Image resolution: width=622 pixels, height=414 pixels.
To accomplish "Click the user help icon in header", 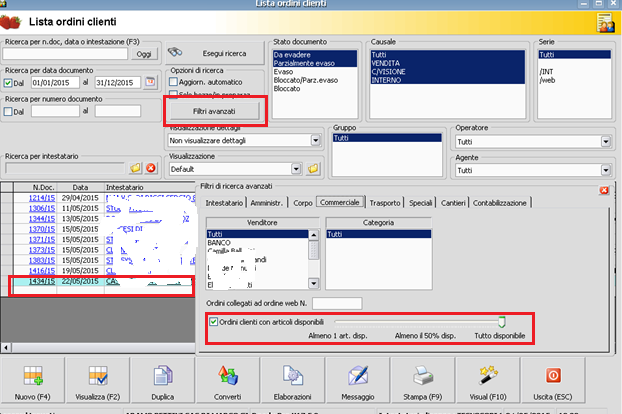I will pyautogui.click(x=605, y=23).
